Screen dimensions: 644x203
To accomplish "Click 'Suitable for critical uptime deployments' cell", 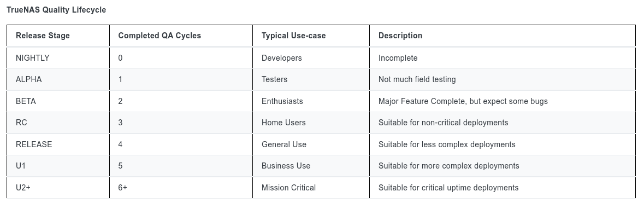I will point(448,188).
